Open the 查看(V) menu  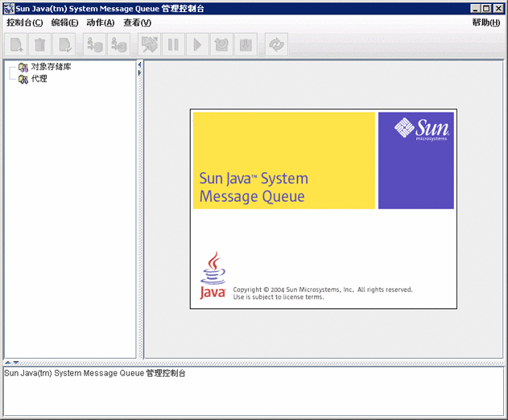(137, 23)
